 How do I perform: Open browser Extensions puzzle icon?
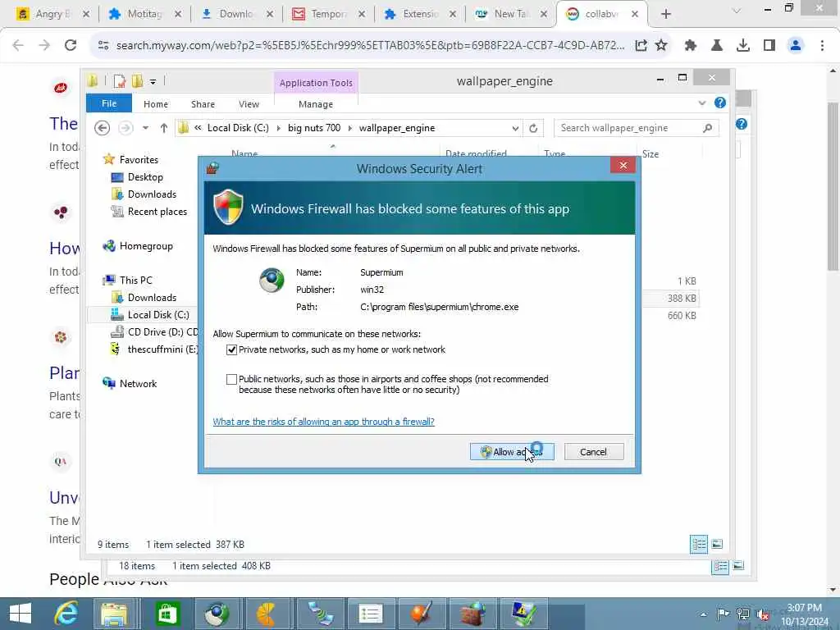[x=691, y=46]
